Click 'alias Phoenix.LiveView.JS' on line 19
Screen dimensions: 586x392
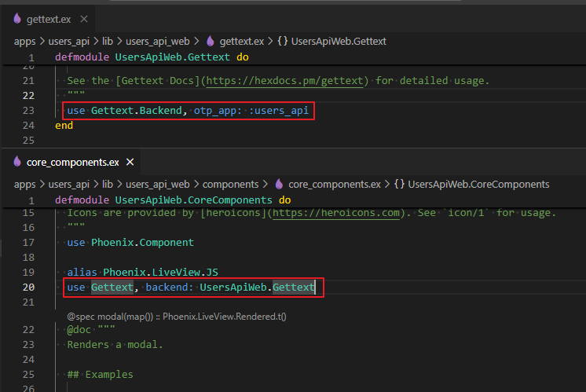142,273
